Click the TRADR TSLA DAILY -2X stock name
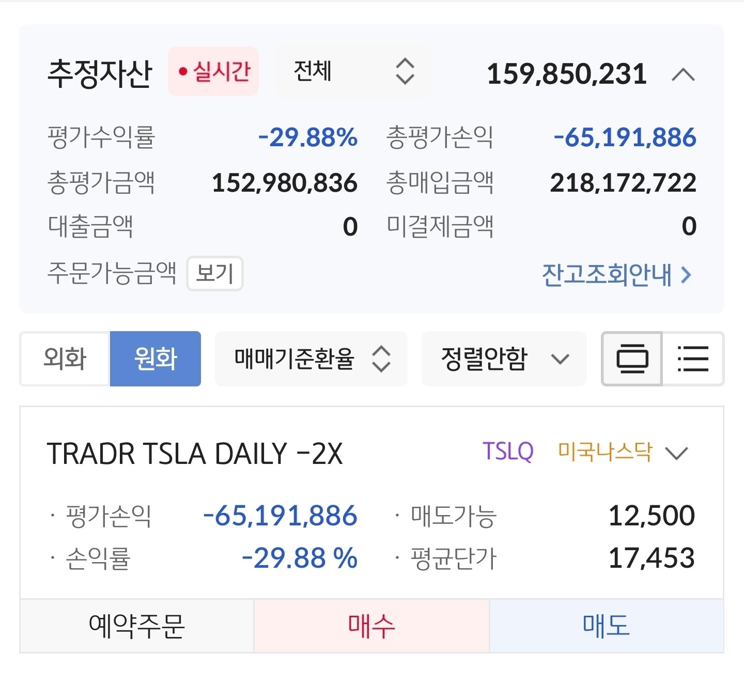This screenshot has width=744, height=700. click(195, 454)
